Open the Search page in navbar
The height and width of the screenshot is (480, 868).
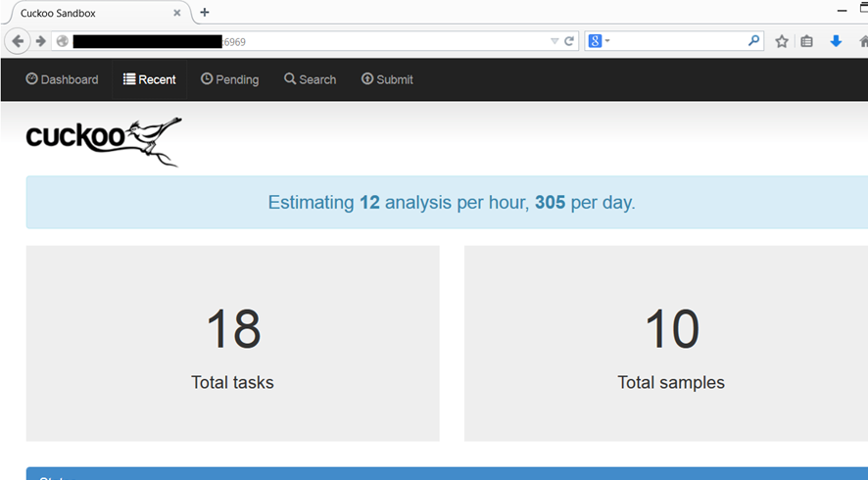tap(310, 79)
